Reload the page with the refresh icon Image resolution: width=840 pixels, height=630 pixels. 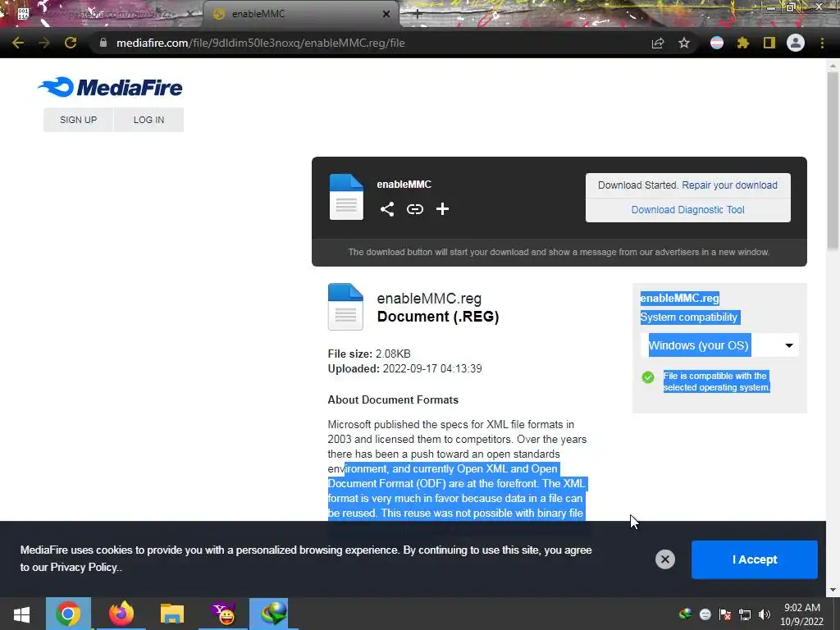click(x=71, y=43)
